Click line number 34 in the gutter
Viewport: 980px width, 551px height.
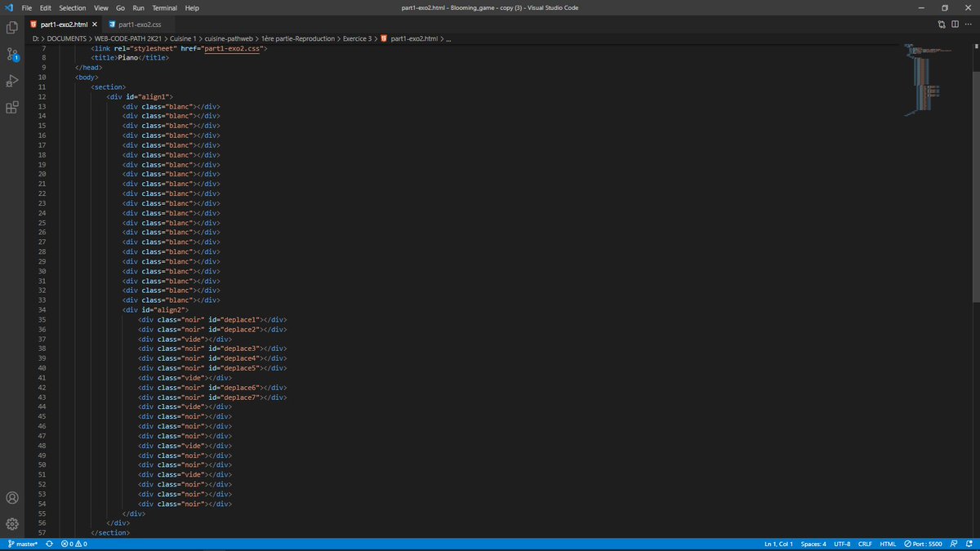tap(42, 309)
